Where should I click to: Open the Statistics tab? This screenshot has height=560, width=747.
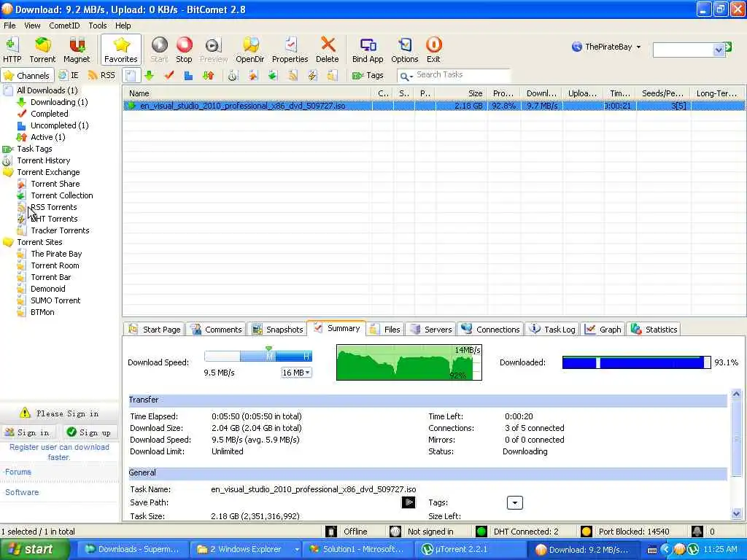[654, 329]
